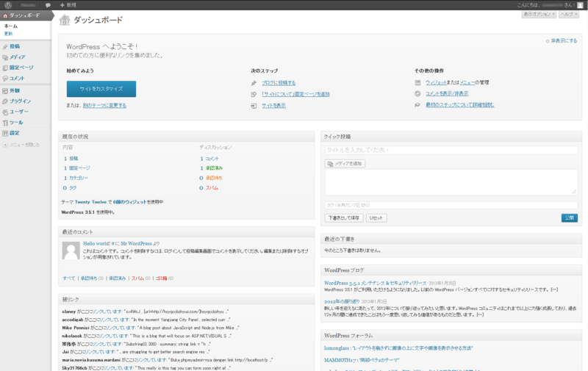Click the quick post content textarea
The height and width of the screenshot is (371, 588).
[x=451, y=182]
